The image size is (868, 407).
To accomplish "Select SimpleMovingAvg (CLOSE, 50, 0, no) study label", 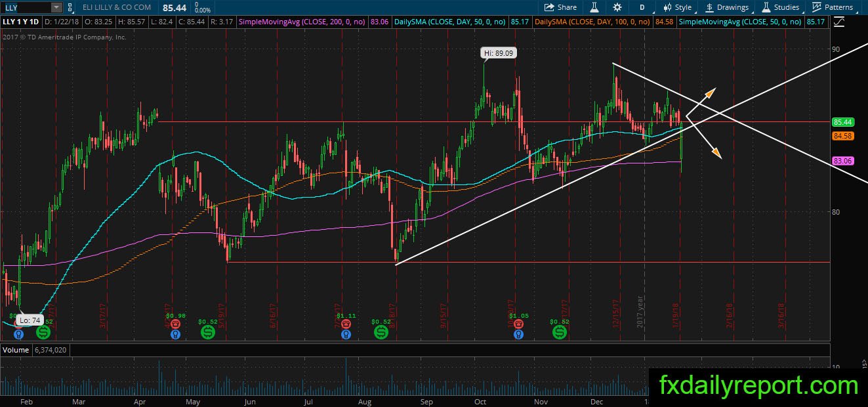I will (x=740, y=22).
